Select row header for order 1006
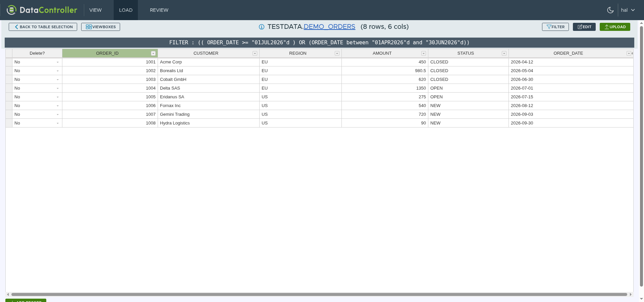Viewport: 644px width, 302px height. click(x=9, y=106)
